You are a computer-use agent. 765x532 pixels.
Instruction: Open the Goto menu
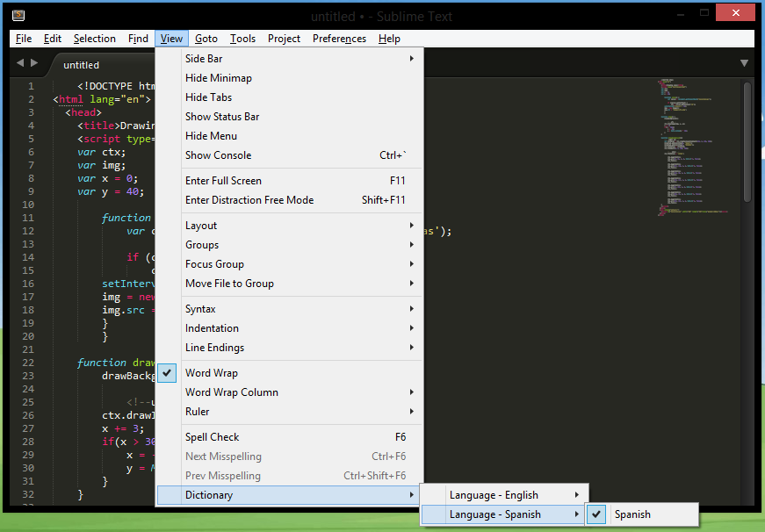pyautogui.click(x=206, y=39)
